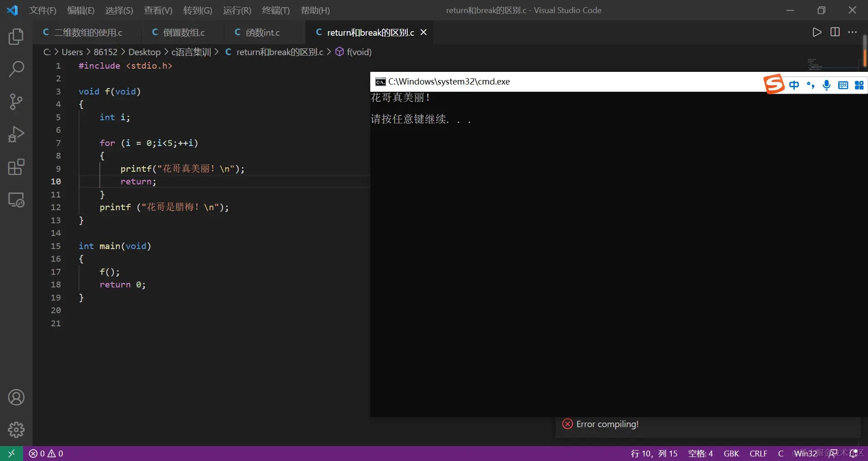Open the 终端(T) menu
The width and height of the screenshot is (868, 461).
coord(276,10)
